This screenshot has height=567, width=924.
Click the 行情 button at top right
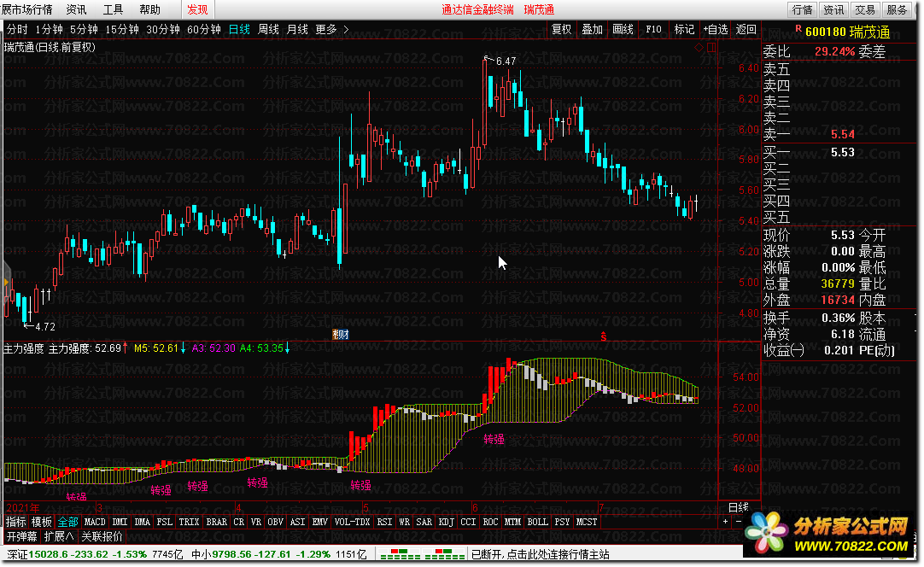tap(802, 9)
